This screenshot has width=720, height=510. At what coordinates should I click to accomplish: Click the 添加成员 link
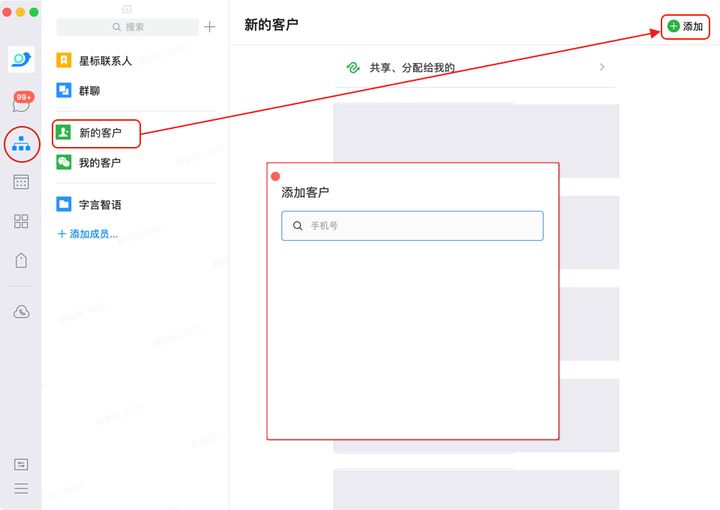[x=88, y=234]
